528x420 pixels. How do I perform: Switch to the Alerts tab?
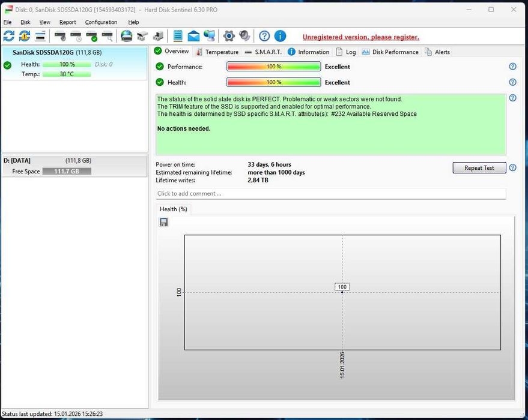tap(437, 52)
